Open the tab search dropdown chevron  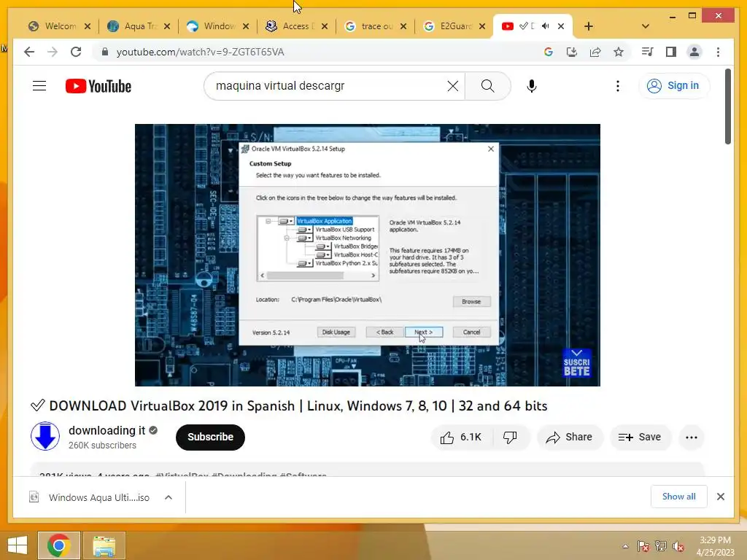tap(646, 26)
